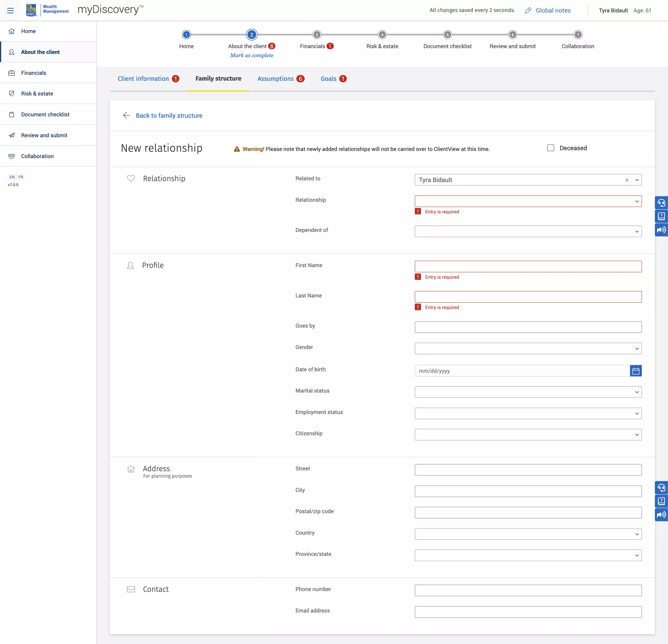Focus the Phone number field
This screenshot has height=644, width=668.
[528, 591]
